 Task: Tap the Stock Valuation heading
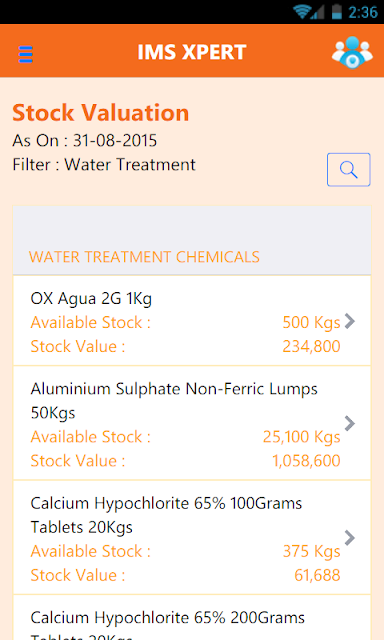pos(101,113)
